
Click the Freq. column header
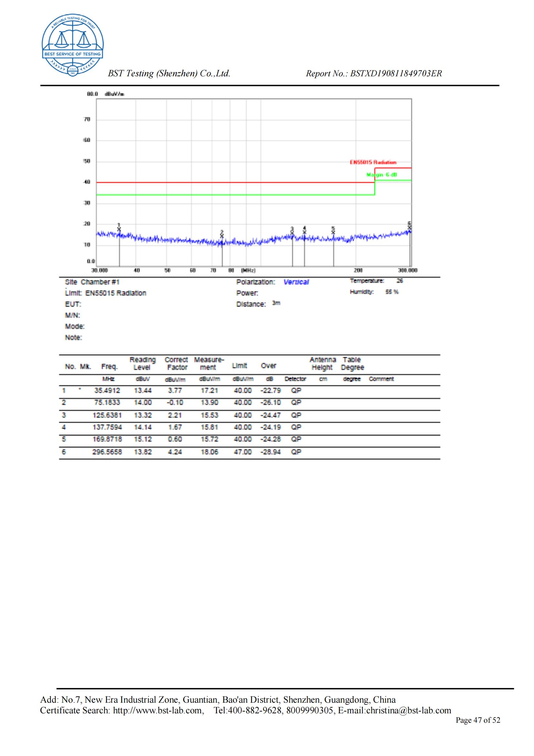pyautogui.click(x=109, y=367)
